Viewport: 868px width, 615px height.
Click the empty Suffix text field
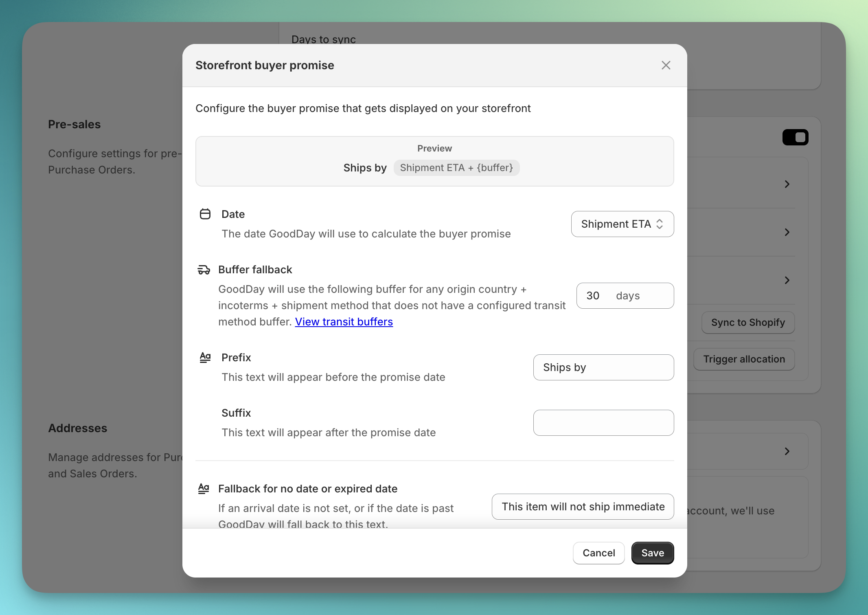click(x=603, y=423)
